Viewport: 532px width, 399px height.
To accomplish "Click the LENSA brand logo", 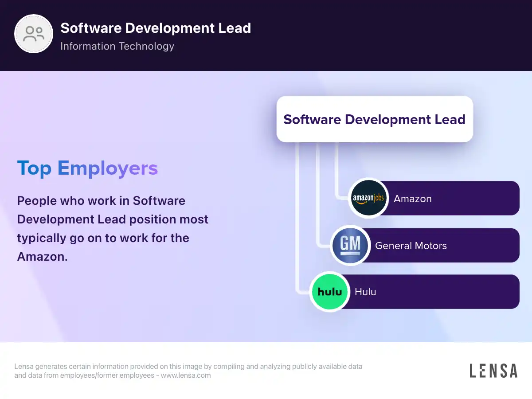I will click(x=493, y=371).
